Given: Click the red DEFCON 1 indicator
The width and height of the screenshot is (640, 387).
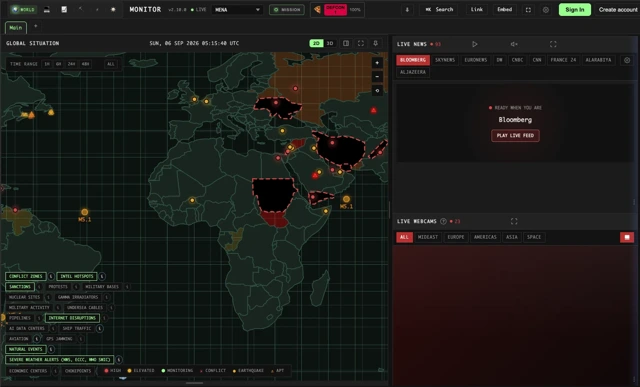Looking at the screenshot, I should click(336, 10).
